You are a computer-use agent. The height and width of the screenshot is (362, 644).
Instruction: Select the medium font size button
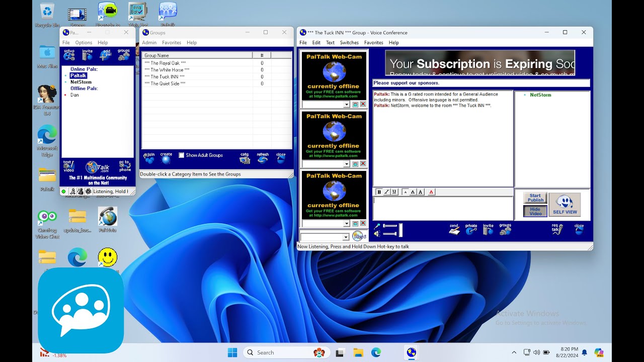pyautogui.click(x=413, y=192)
